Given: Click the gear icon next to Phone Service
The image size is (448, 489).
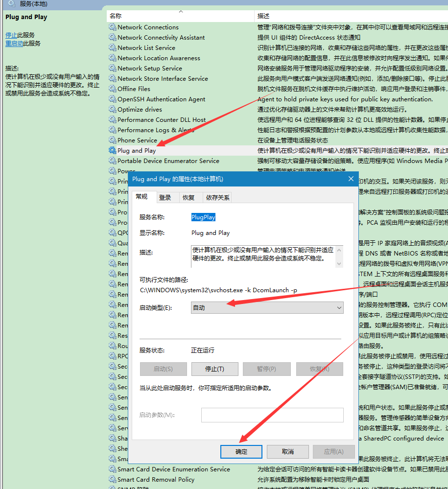Looking at the screenshot, I should (112, 140).
